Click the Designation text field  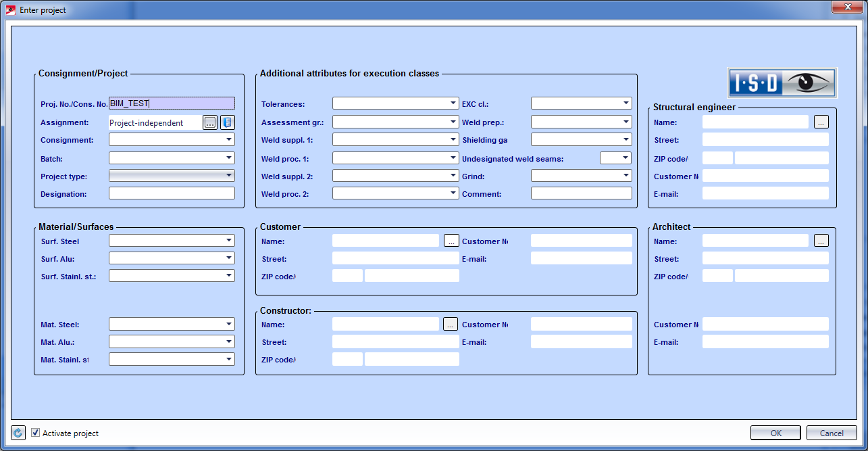pyautogui.click(x=172, y=193)
